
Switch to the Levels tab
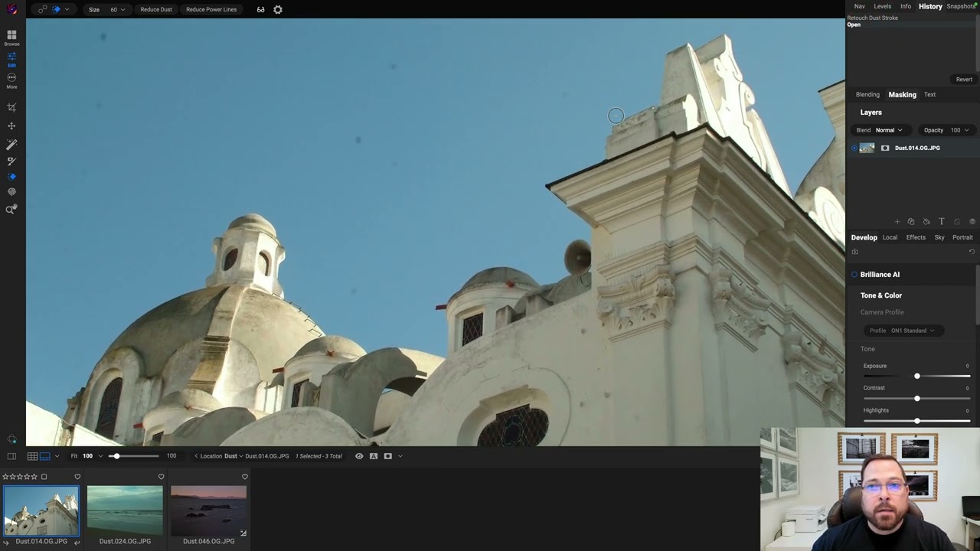883,6
